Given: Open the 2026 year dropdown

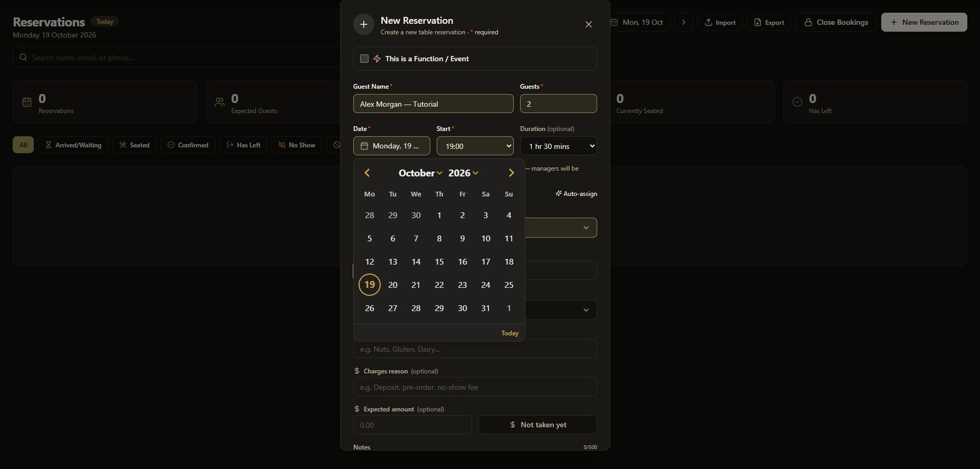Looking at the screenshot, I should [x=463, y=173].
